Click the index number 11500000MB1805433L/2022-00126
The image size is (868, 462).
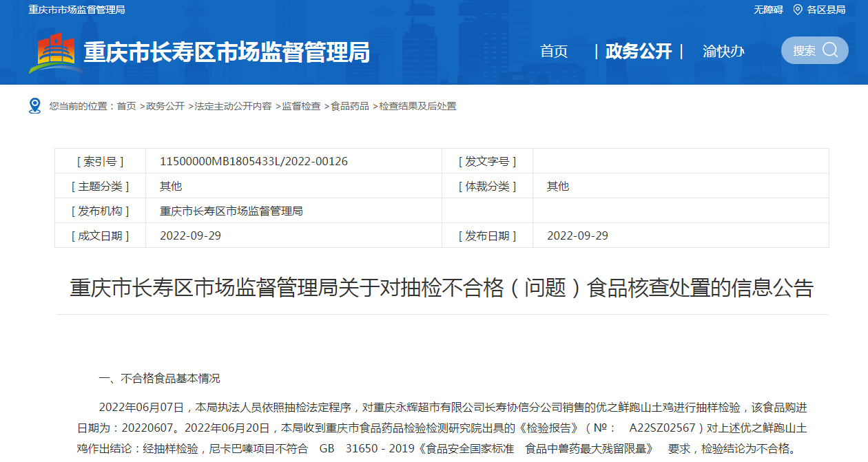[254, 161]
